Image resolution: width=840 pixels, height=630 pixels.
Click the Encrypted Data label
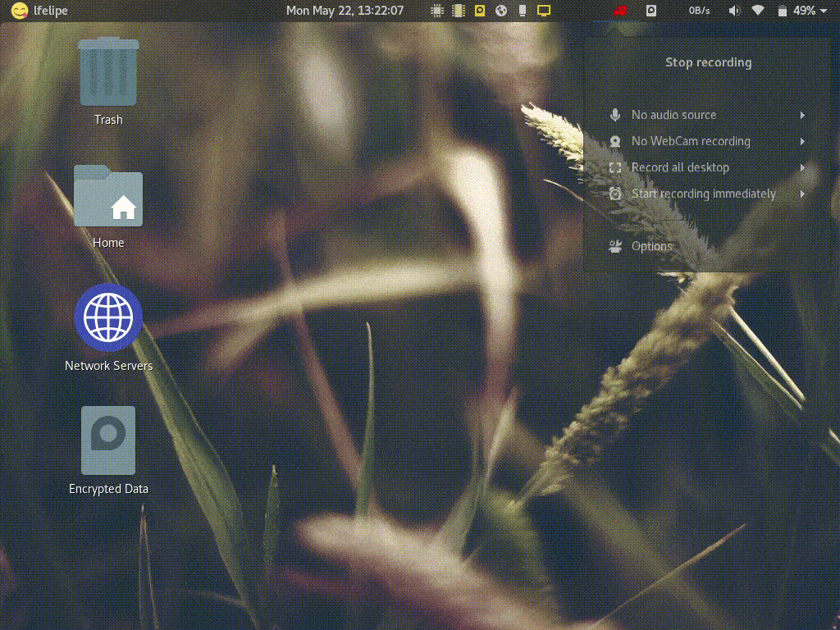109,489
